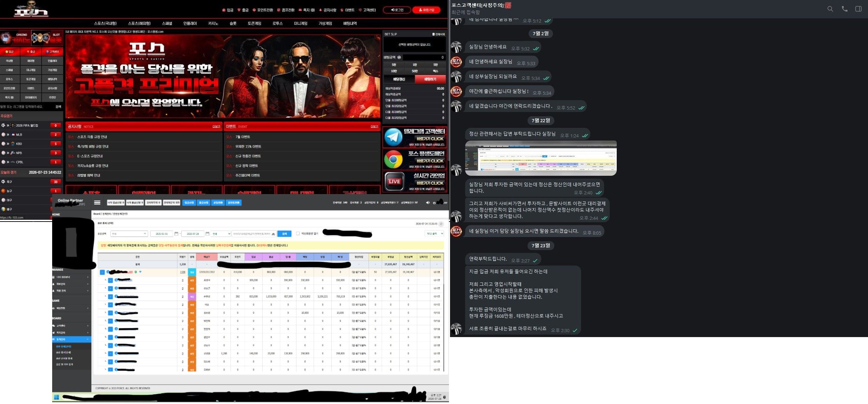The width and height of the screenshot is (868, 404).
Task: Open the end date calendar icon
Action: click(x=207, y=234)
